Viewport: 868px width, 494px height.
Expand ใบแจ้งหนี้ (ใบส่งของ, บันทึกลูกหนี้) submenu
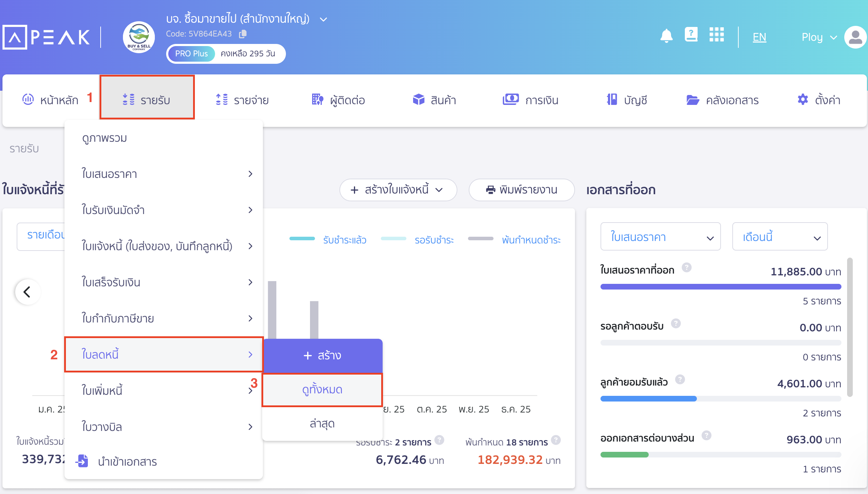click(x=164, y=246)
